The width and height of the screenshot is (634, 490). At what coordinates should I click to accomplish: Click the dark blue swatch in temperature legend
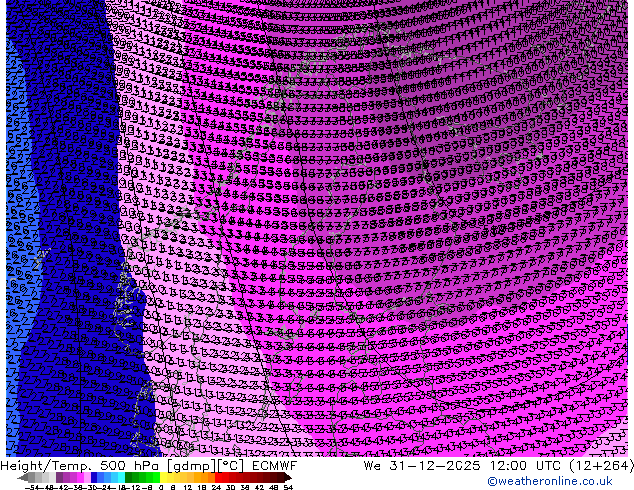coord(94,477)
